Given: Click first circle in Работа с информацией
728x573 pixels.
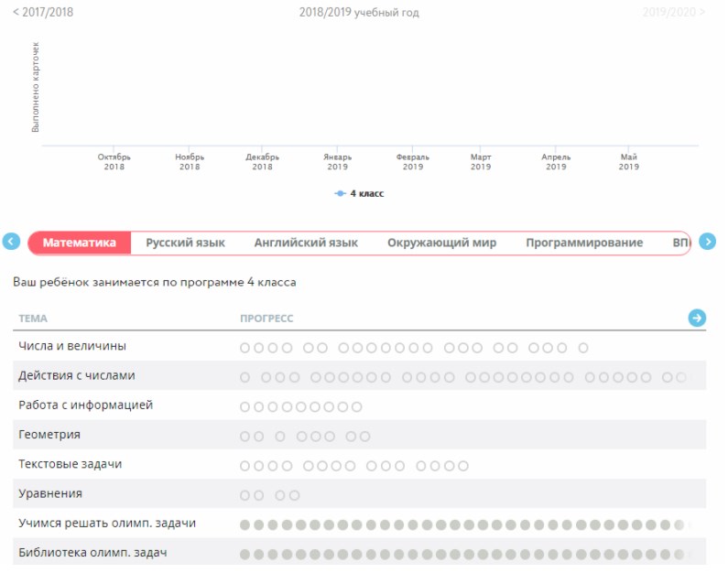Looking at the screenshot, I should (244, 407).
